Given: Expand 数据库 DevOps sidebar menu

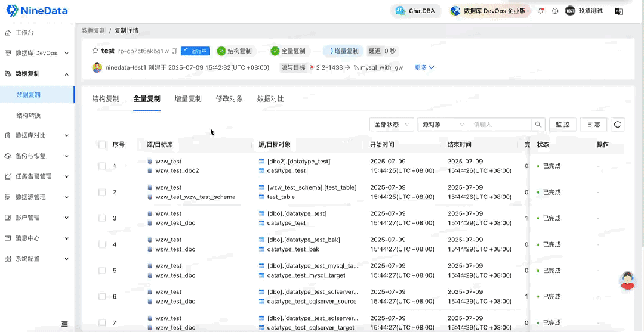Looking at the screenshot, I should tap(66, 54).
